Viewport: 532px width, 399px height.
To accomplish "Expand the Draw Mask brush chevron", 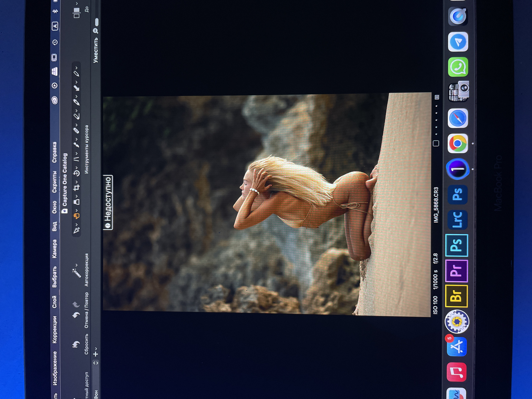I will tap(76, 139).
